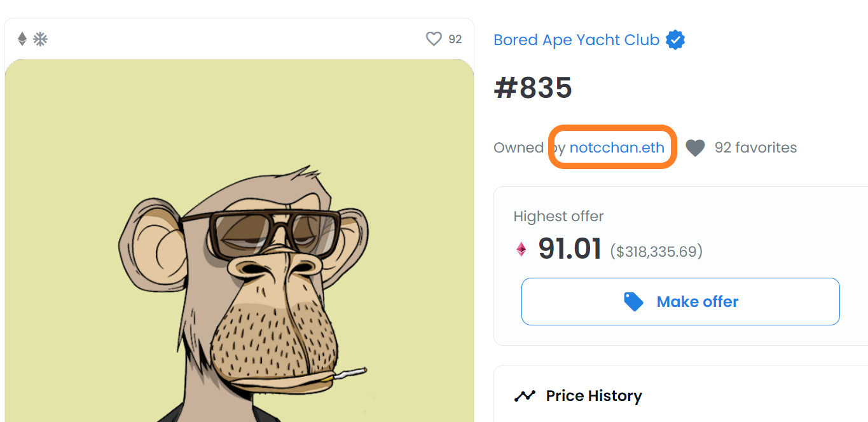Click the gray filled heart icon

pyautogui.click(x=695, y=148)
